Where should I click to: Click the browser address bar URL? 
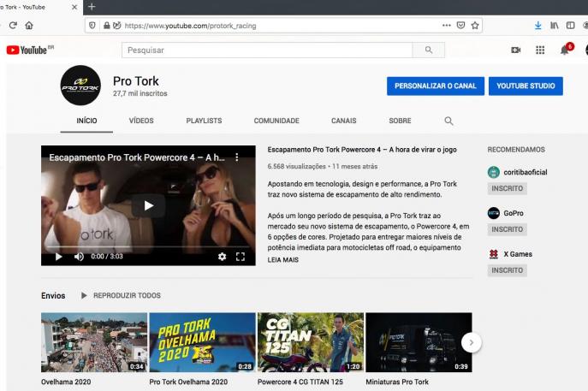pos(190,26)
